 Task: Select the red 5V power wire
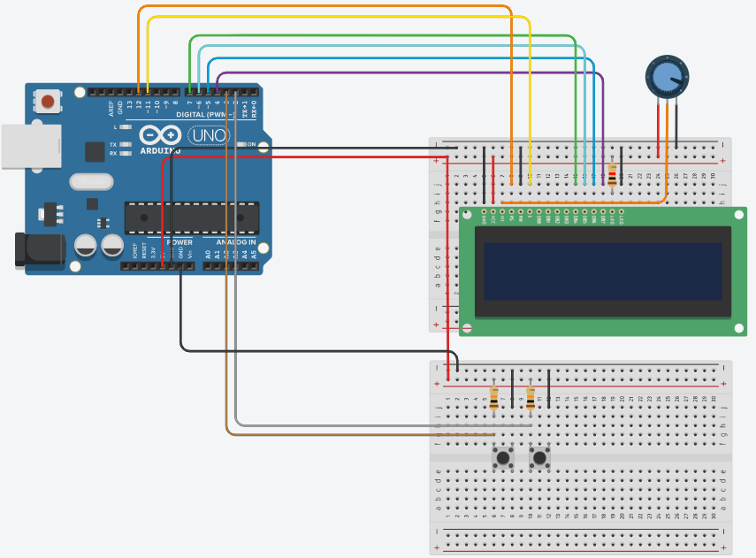(309, 157)
